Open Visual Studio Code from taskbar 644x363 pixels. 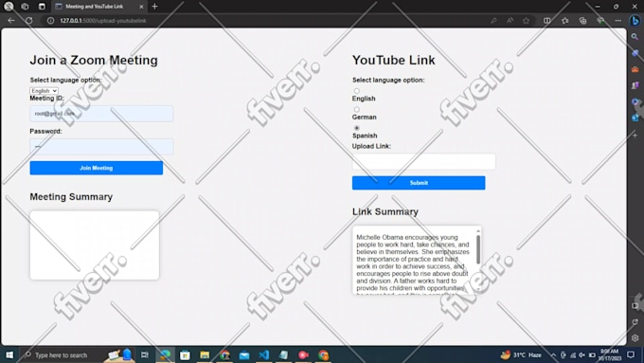pos(264,354)
